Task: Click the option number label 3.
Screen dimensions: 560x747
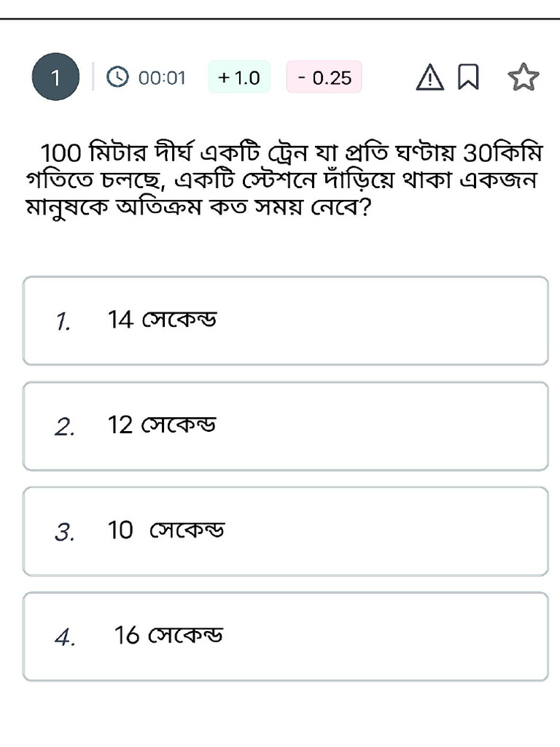Action: click(65, 533)
